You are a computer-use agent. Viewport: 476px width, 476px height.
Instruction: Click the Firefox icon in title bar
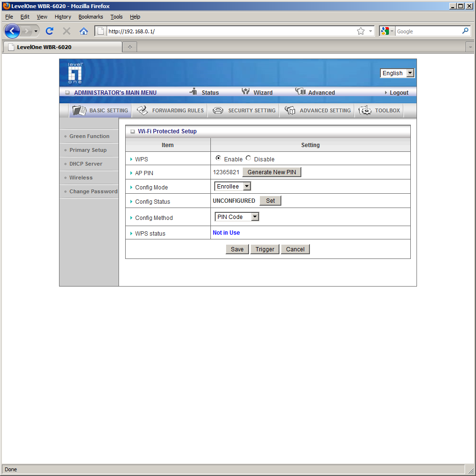[x=6, y=6]
